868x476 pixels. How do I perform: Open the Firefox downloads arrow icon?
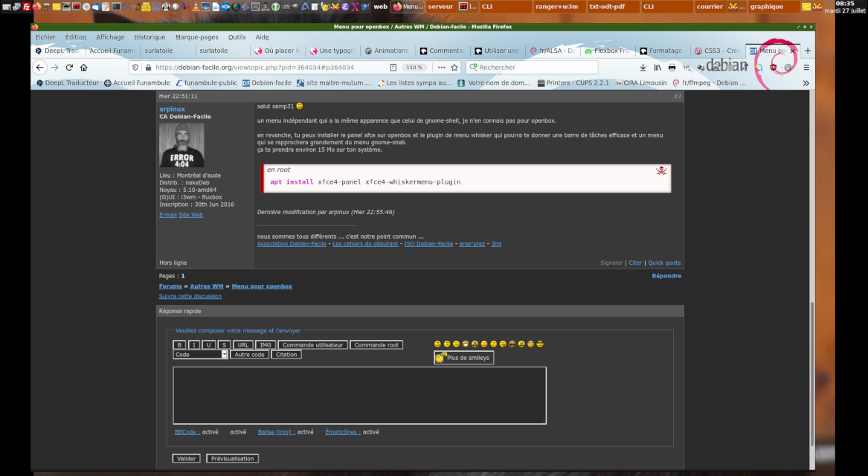click(x=643, y=67)
